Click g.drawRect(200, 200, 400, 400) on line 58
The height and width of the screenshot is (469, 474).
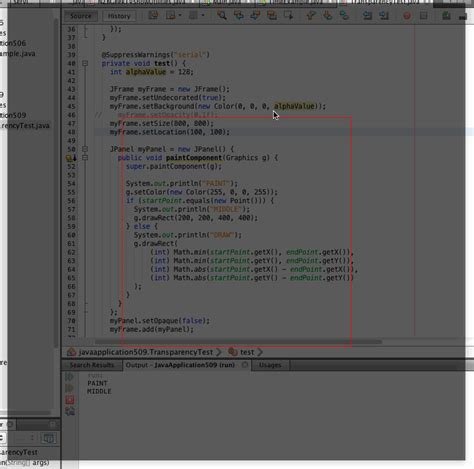[196, 218]
